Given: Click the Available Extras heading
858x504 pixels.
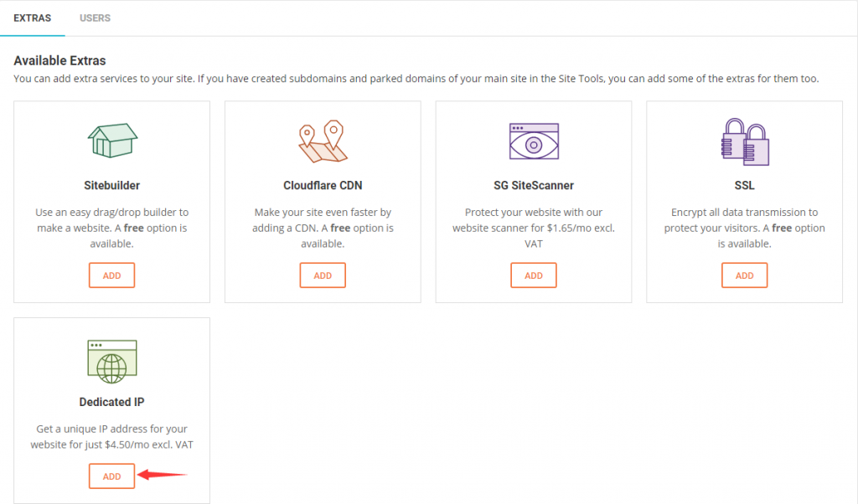Looking at the screenshot, I should pos(59,60).
